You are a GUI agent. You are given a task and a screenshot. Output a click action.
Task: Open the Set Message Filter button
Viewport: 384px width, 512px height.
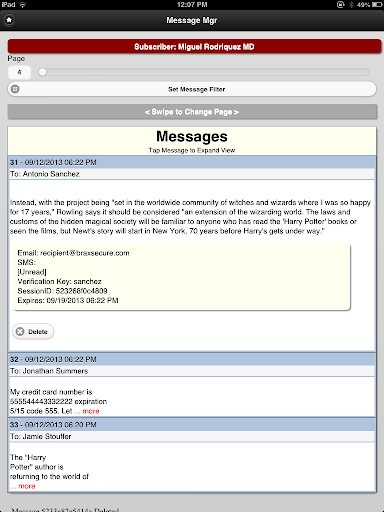[x=192, y=89]
